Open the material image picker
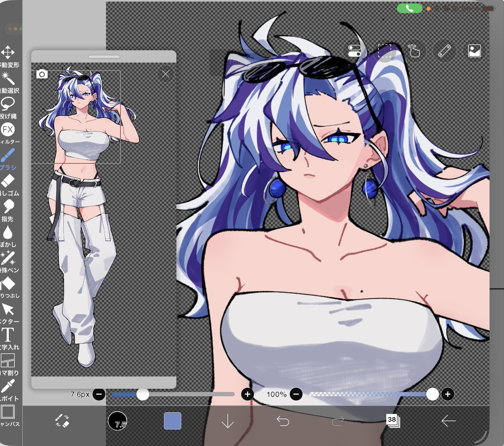 [474, 51]
